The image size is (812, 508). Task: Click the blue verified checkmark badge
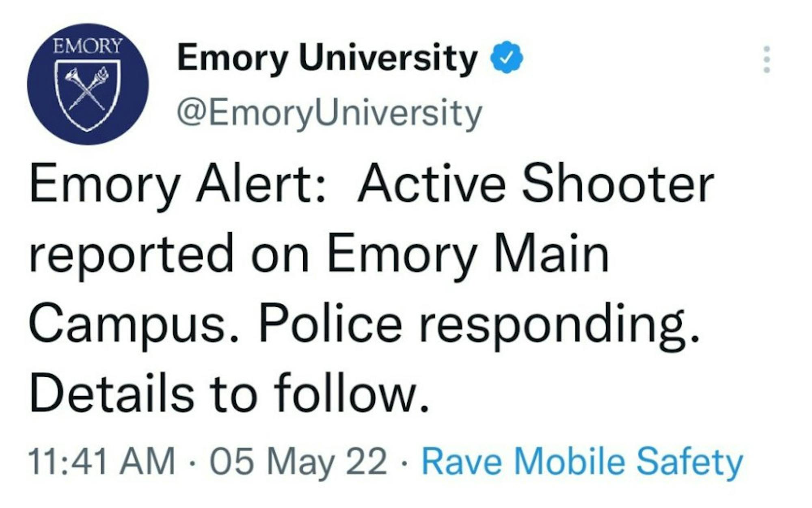(507, 57)
